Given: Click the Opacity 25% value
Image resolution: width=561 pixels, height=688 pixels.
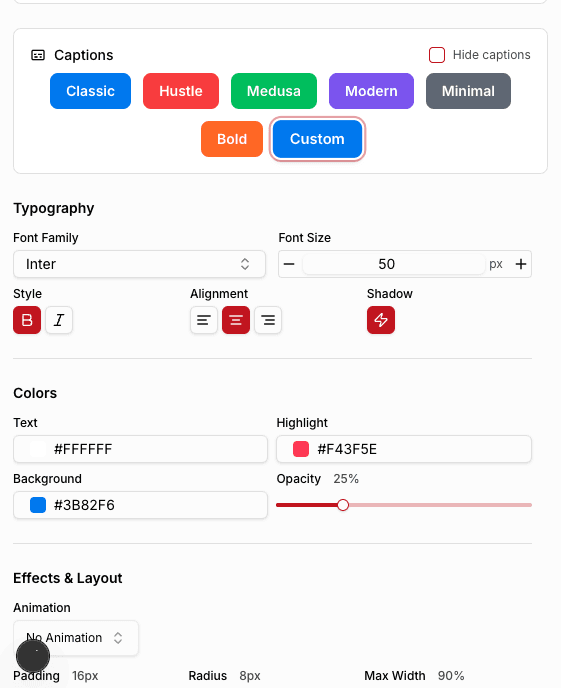Looking at the screenshot, I should pos(346,479).
